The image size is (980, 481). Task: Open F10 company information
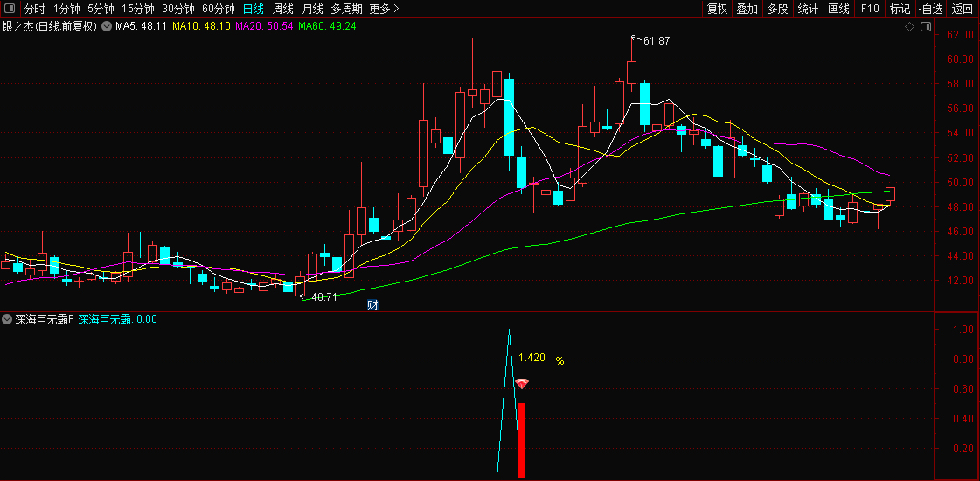(x=870, y=9)
